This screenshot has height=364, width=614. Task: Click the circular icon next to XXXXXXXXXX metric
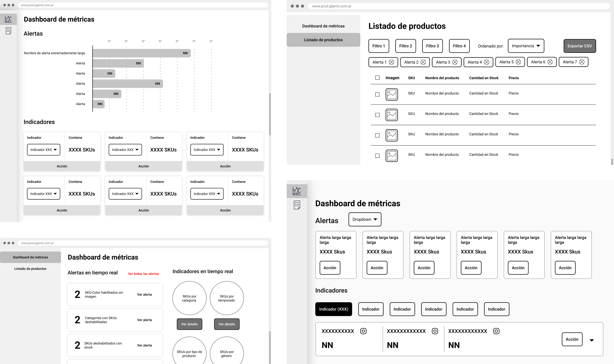363,331
